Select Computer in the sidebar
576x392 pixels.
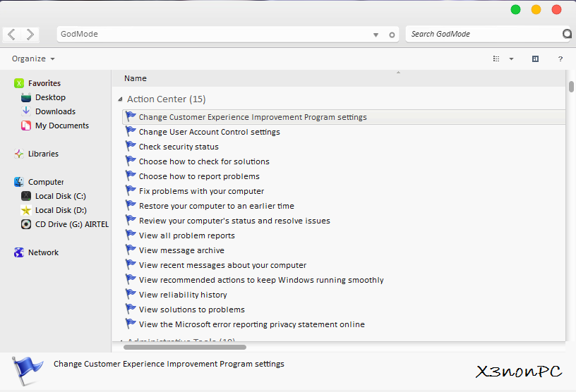click(46, 182)
